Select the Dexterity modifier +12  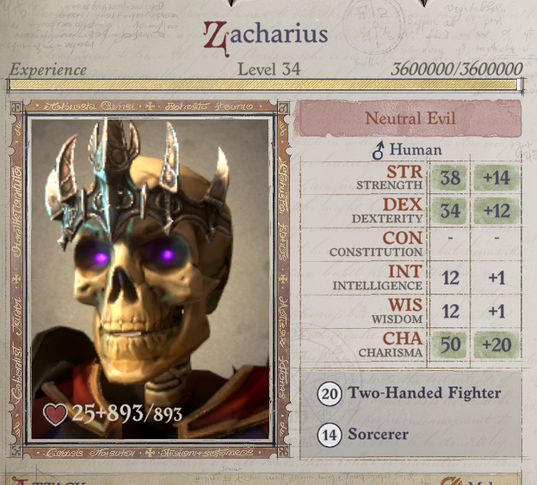(x=497, y=211)
